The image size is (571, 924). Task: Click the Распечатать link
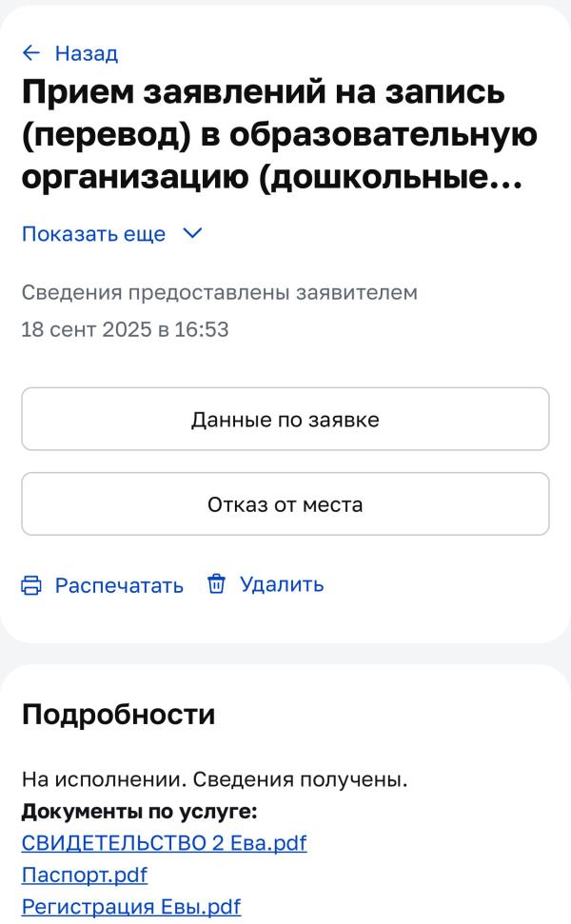119,585
